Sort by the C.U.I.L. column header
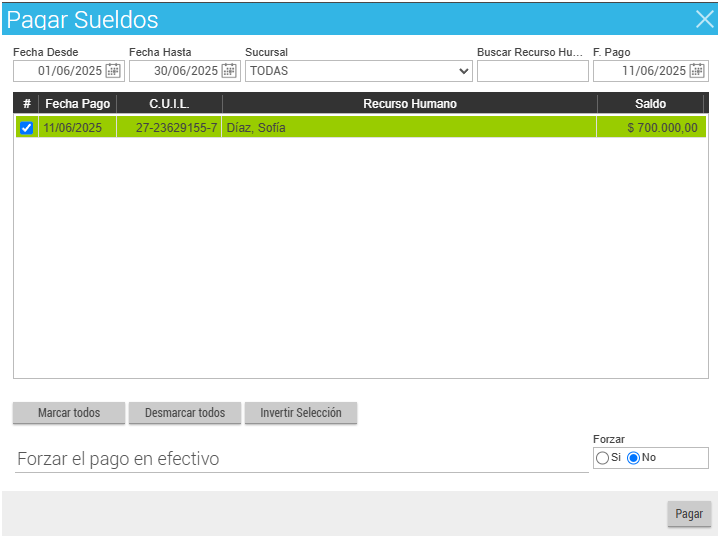The width and height of the screenshot is (720, 538). (x=169, y=103)
